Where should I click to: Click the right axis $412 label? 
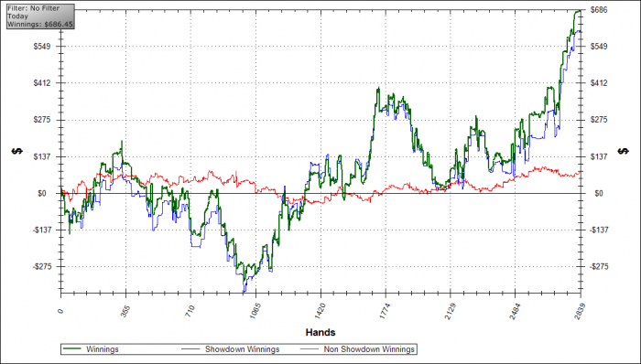point(599,83)
